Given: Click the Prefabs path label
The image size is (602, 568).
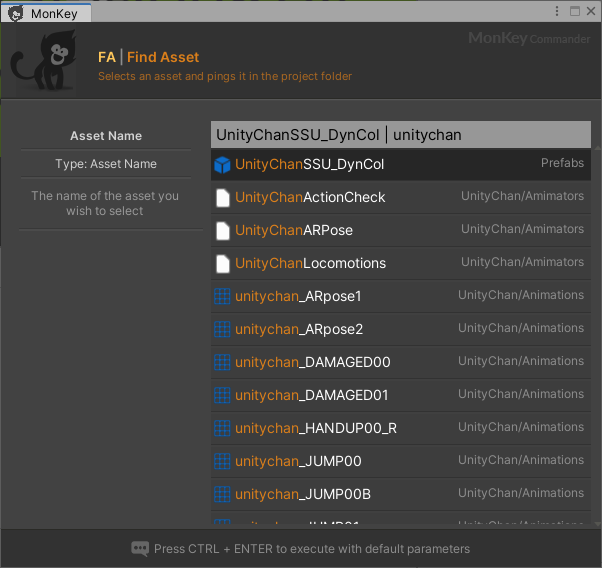Looking at the screenshot, I should click(x=562, y=163).
